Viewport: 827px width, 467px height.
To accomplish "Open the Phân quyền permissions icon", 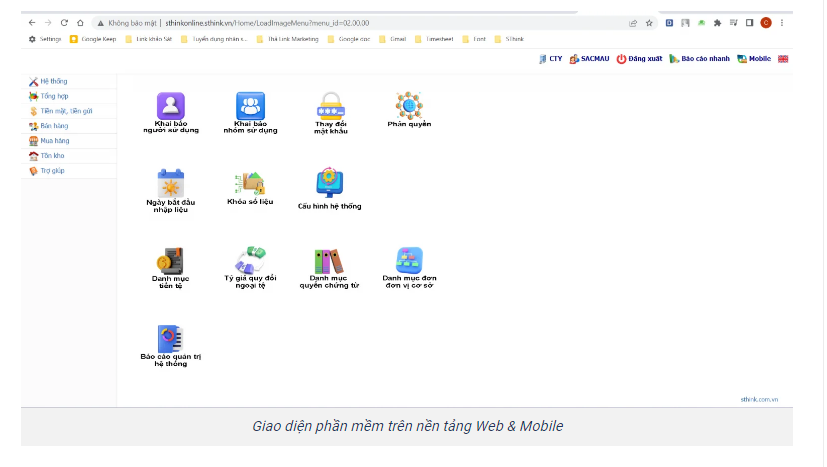I will 409,104.
